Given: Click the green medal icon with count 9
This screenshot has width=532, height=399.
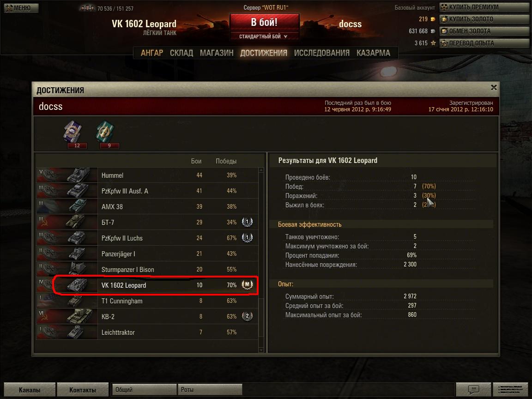Looking at the screenshot, I should 105,131.
